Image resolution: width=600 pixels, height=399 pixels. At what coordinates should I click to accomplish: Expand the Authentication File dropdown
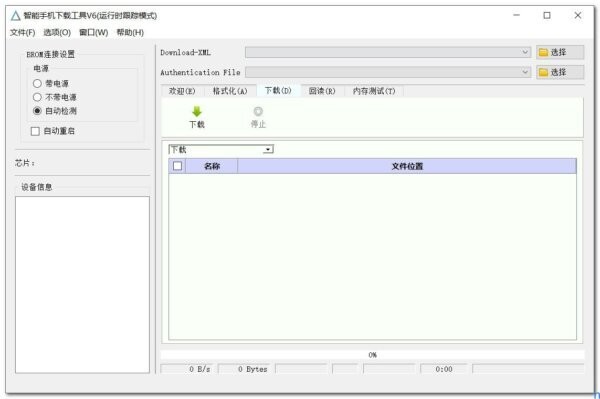click(525, 72)
